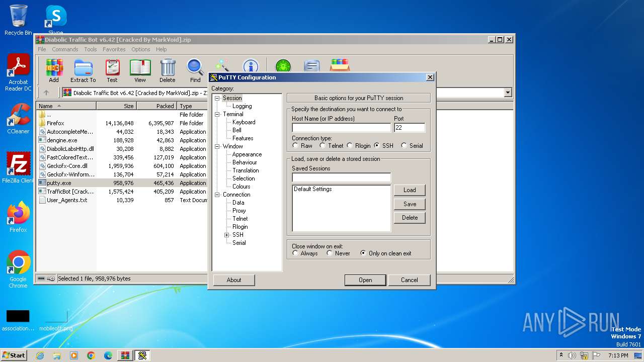The height and width of the screenshot is (362, 644).
Task: Open the FileZilla Client desktop icon
Action: click(18, 167)
